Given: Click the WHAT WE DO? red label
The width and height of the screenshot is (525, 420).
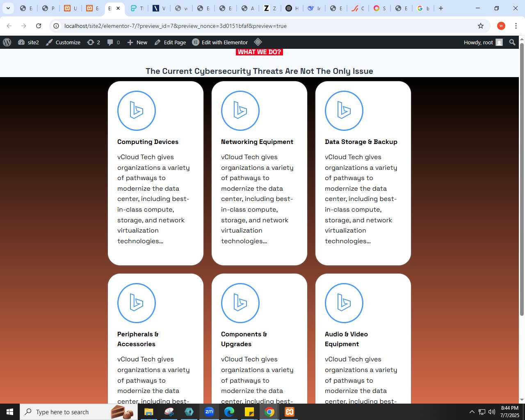Looking at the screenshot, I should [x=259, y=52].
